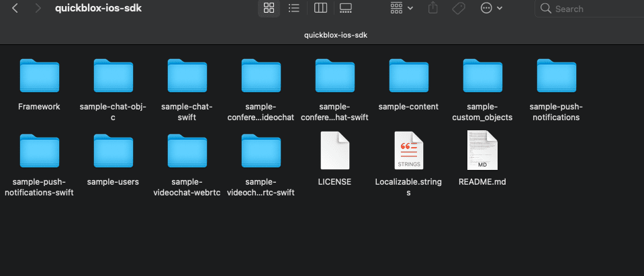Click the "sample-users" name label
644x276 pixels.
pos(113,182)
